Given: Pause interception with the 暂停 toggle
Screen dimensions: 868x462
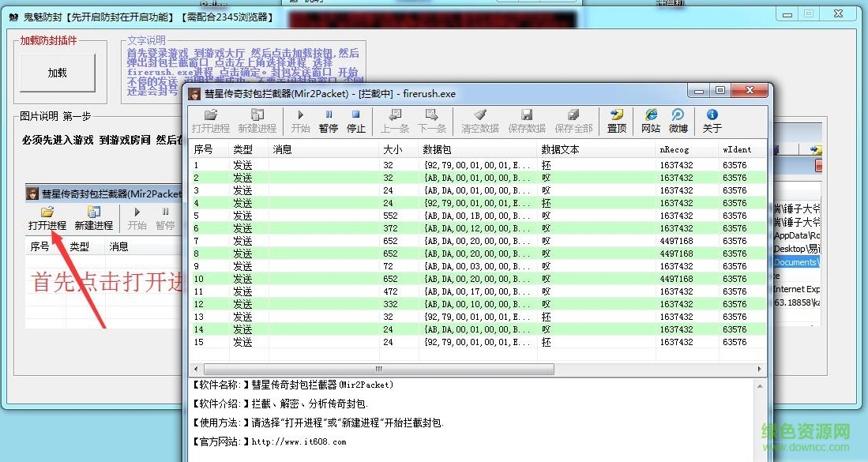Looking at the screenshot, I should (328, 120).
